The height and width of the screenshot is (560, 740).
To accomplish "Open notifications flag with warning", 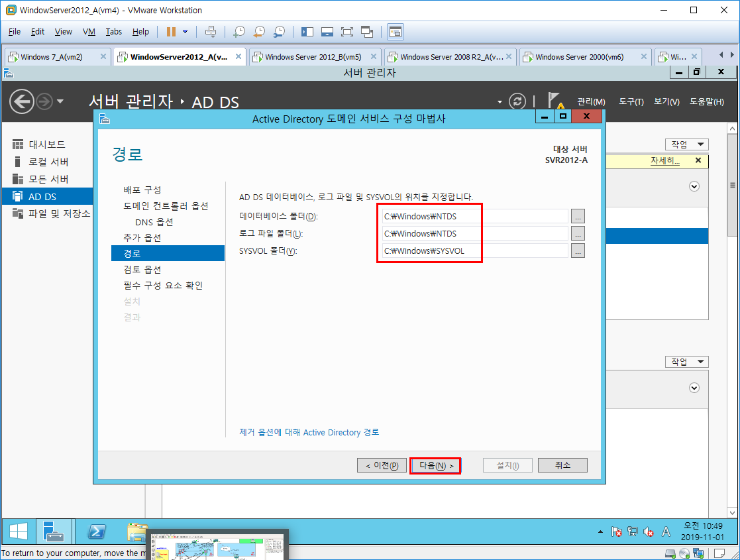I will click(555, 101).
